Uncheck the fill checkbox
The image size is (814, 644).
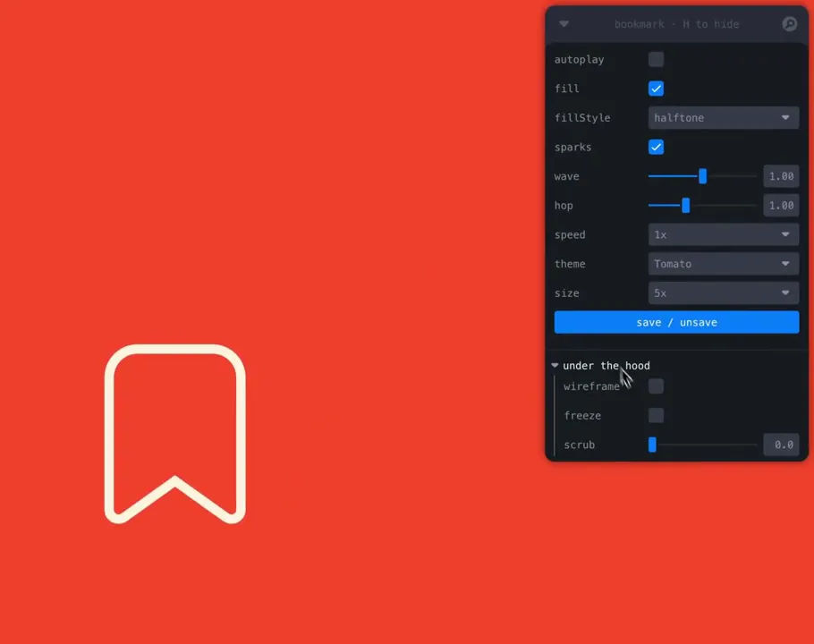[656, 89]
